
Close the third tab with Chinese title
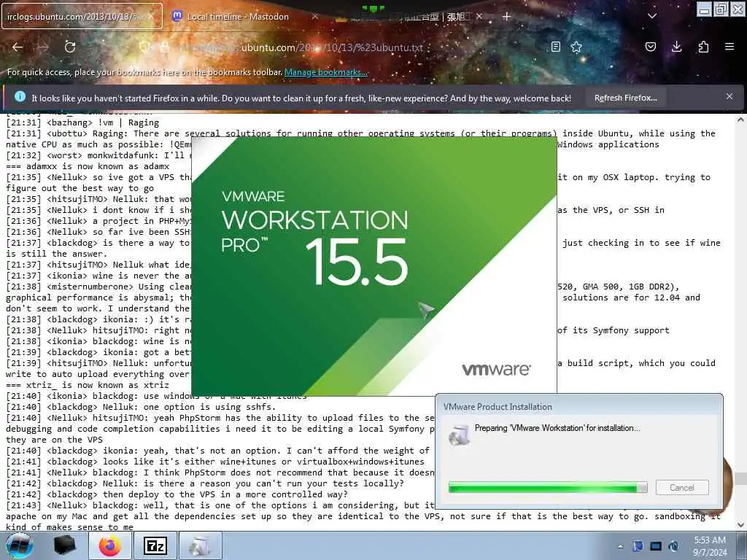tap(479, 16)
